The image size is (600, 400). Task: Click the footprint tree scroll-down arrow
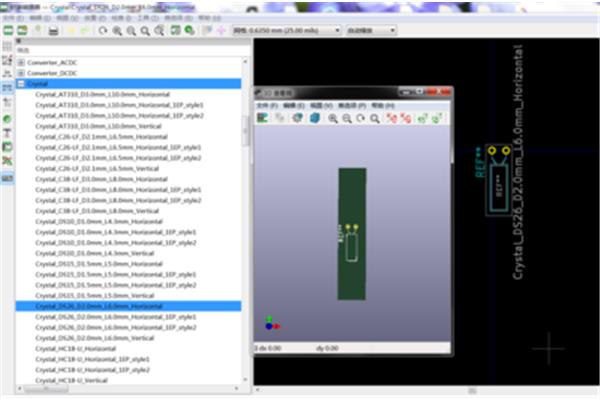click(x=245, y=380)
